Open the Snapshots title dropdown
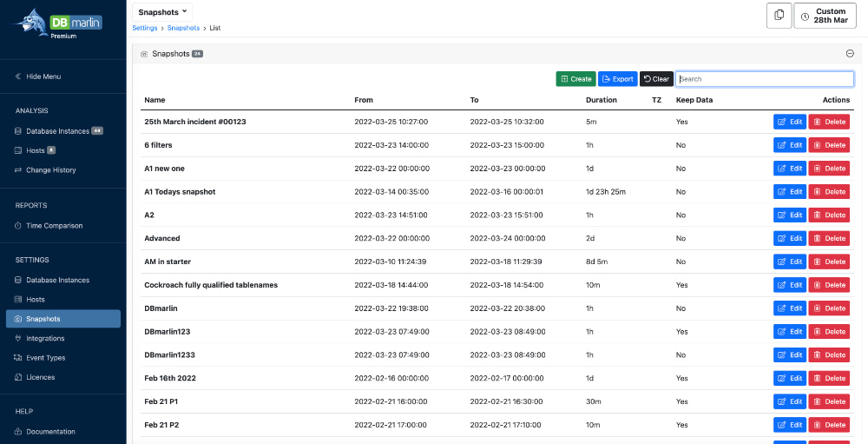This screenshot has height=444, width=868. [x=162, y=12]
